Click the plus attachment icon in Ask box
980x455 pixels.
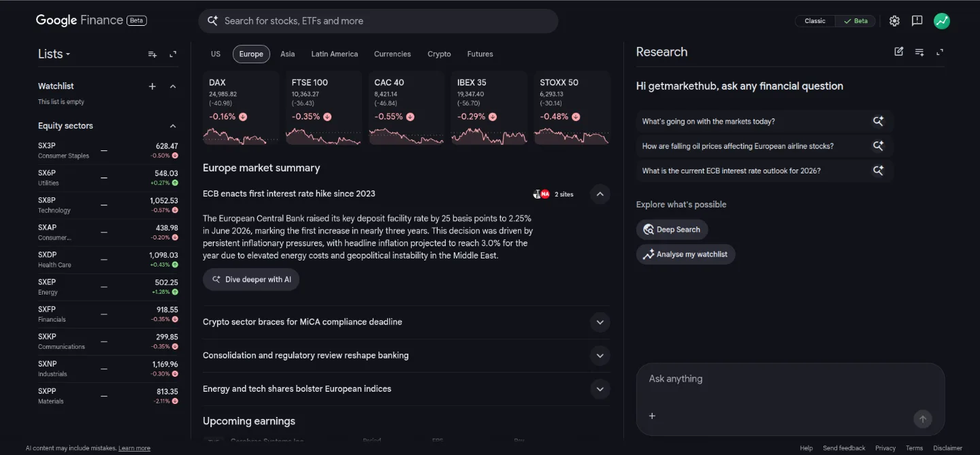point(652,416)
